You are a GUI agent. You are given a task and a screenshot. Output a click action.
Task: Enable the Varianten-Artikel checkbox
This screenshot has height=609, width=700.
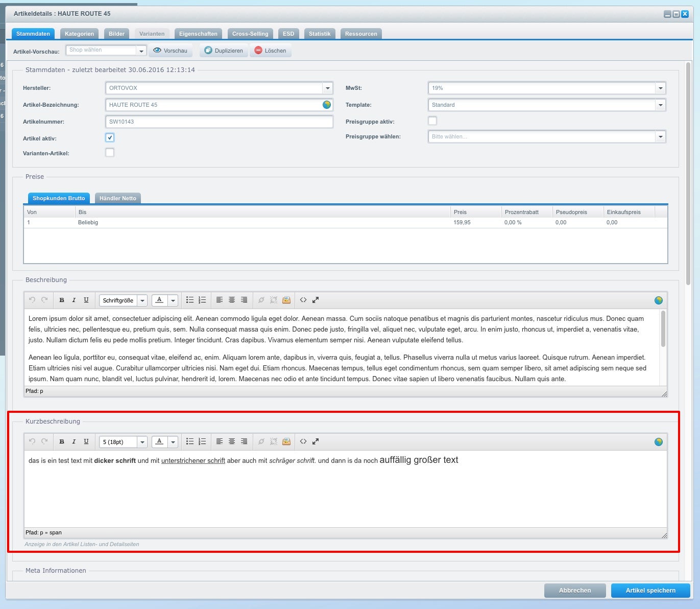pos(110,152)
